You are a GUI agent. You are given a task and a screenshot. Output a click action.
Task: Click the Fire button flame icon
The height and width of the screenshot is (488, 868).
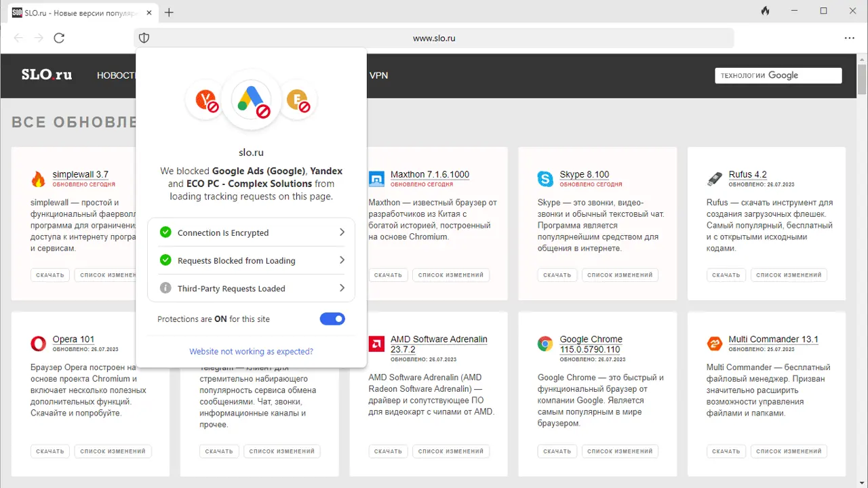765,12
